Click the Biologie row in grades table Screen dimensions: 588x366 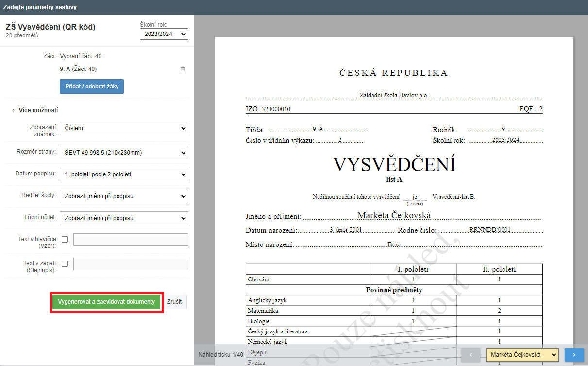tap(394, 321)
